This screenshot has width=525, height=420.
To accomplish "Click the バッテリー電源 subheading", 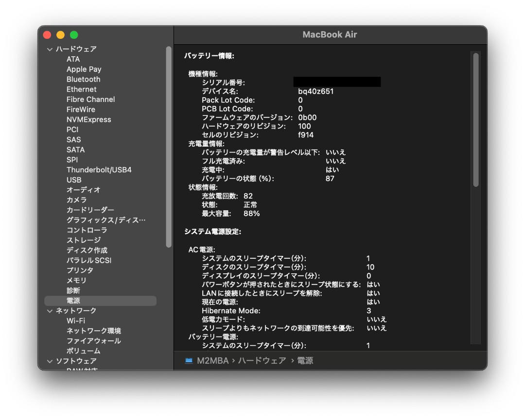I will point(213,337).
